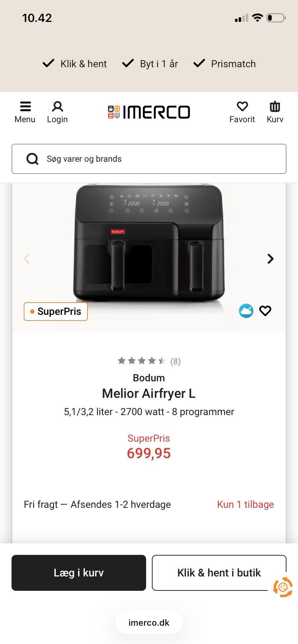Click the blue cloud badge icon
Image resolution: width=298 pixels, height=644 pixels.
point(246,311)
